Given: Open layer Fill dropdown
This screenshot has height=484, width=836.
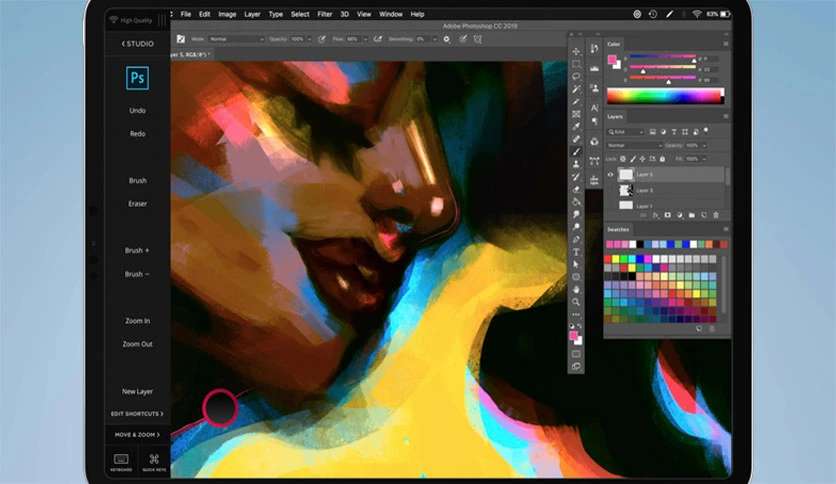Looking at the screenshot, I should (704, 159).
